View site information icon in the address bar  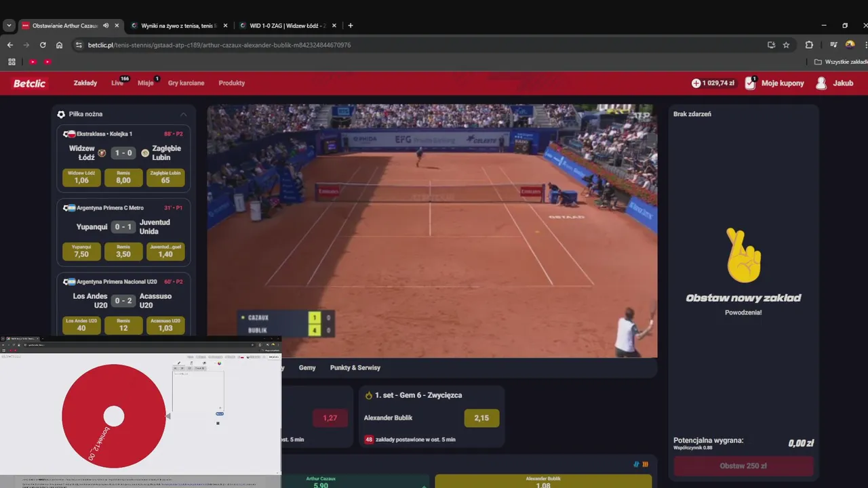pyautogui.click(x=79, y=45)
